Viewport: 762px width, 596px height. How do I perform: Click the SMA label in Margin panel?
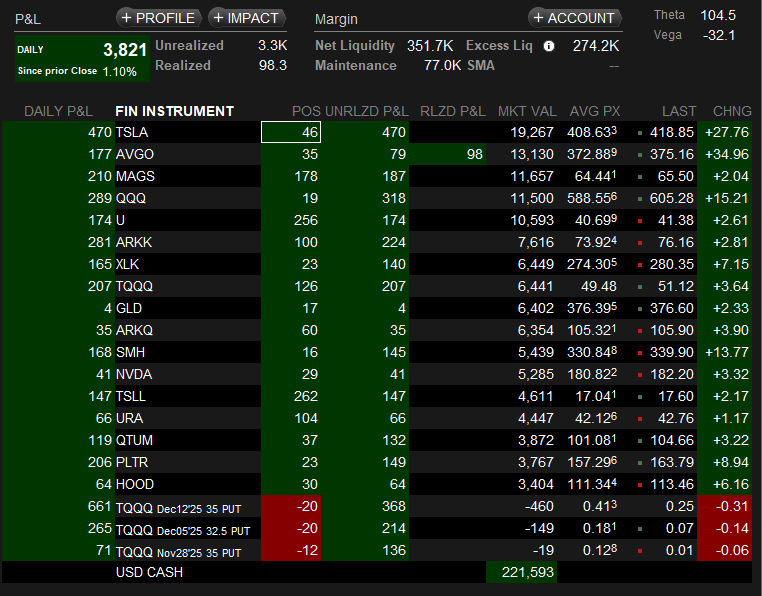click(481, 66)
